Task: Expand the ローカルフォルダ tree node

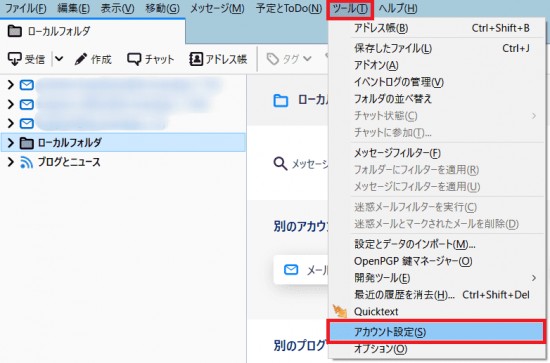Action: click(11, 142)
